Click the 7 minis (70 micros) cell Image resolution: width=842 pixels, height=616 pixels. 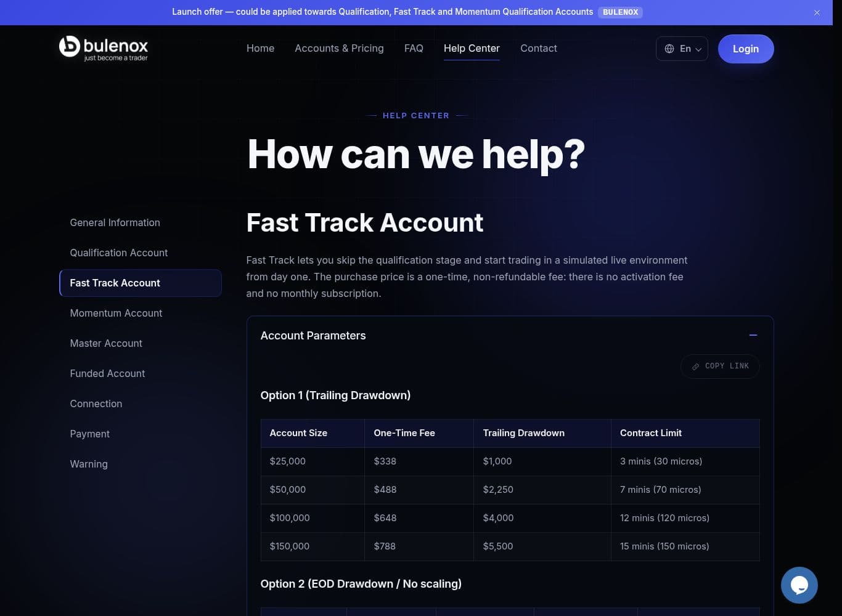click(685, 490)
